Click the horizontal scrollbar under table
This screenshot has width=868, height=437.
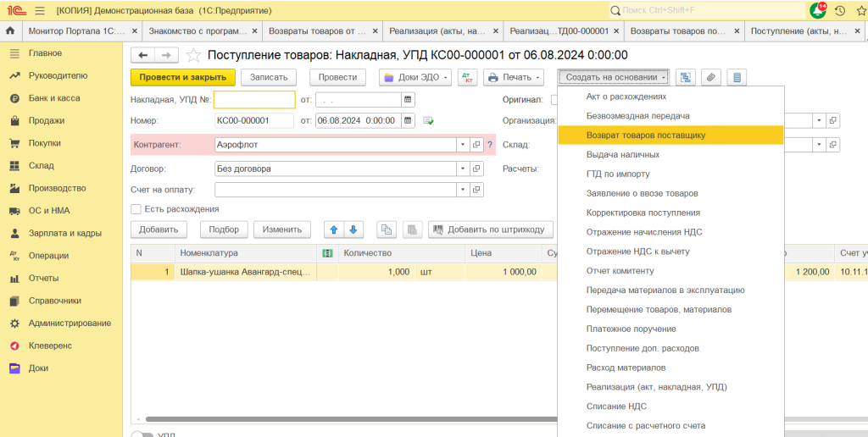351,418
